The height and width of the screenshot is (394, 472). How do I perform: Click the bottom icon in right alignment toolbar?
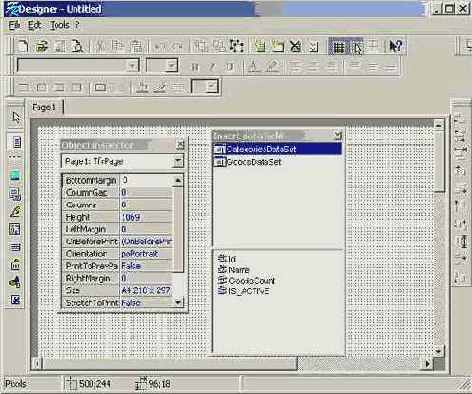[x=460, y=277]
